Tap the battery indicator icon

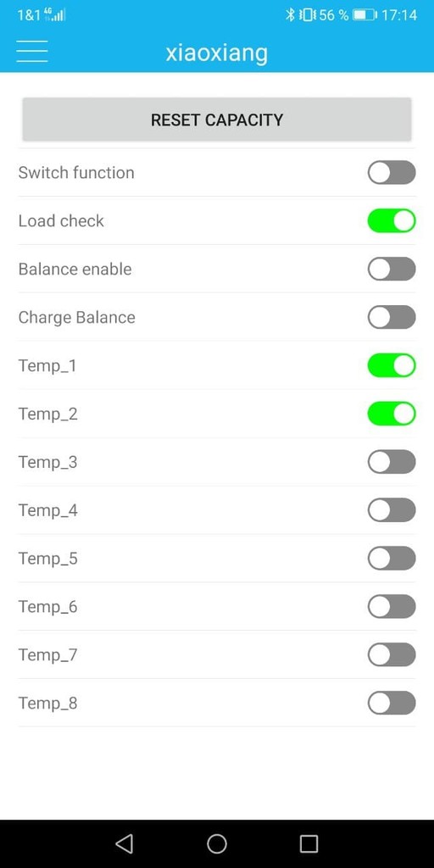364,15
